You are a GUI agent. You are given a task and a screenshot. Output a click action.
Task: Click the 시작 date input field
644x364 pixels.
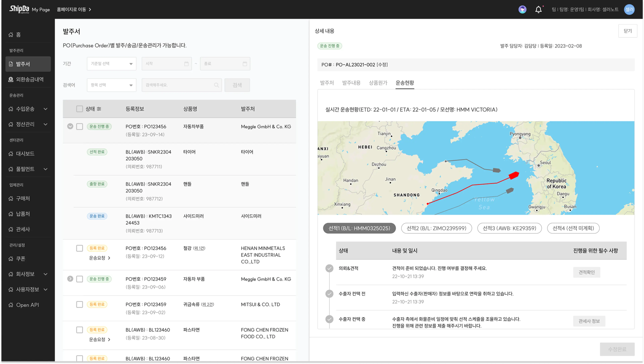pos(167,64)
